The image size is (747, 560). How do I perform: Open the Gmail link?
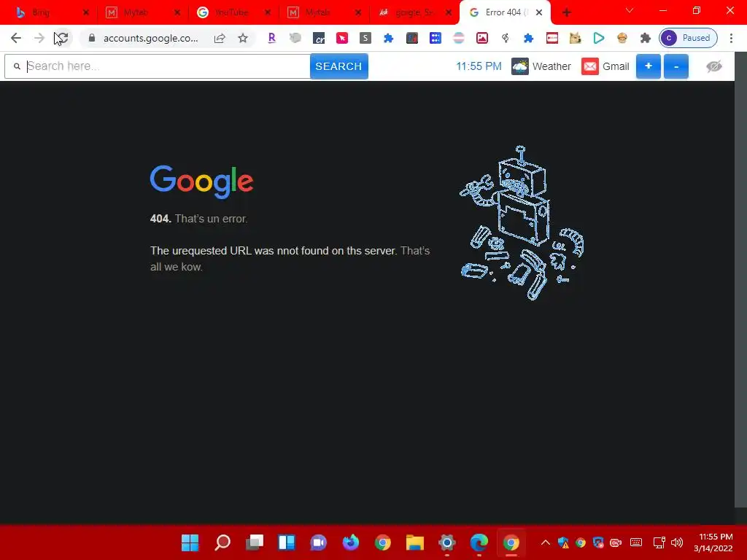pyautogui.click(x=605, y=66)
